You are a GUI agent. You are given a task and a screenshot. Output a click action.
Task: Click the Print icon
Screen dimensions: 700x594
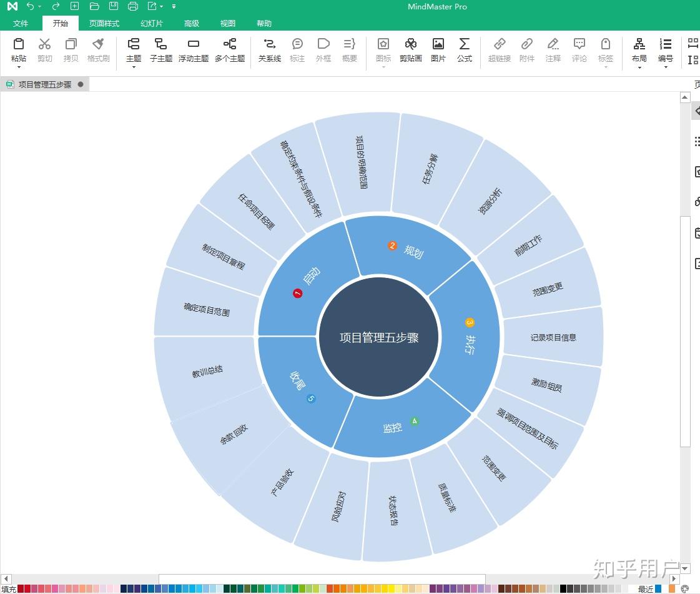point(132,6)
